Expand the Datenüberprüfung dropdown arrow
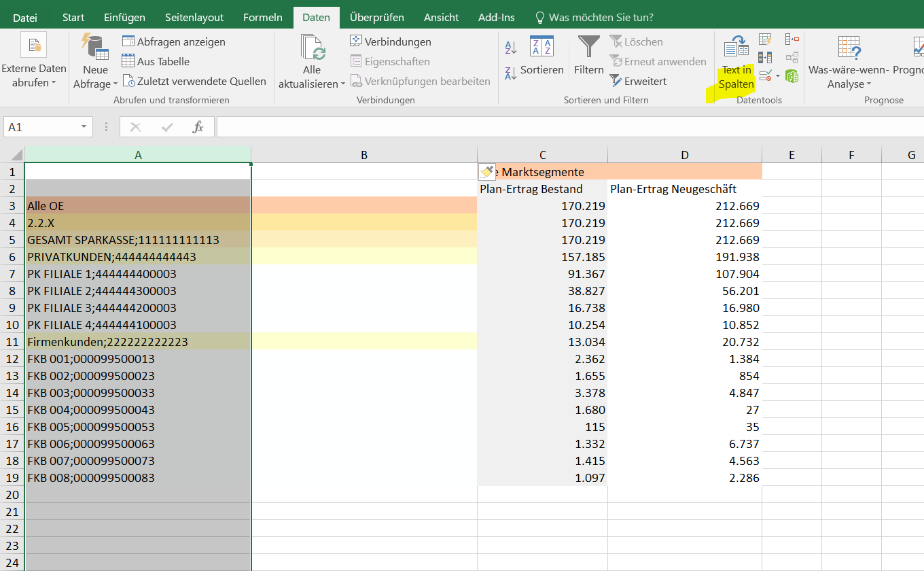 click(x=778, y=76)
